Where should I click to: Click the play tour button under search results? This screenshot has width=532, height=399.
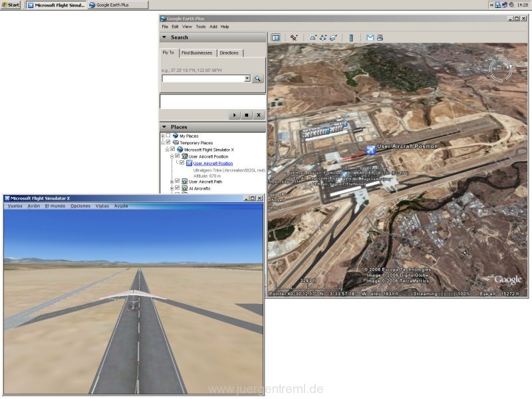(235, 115)
